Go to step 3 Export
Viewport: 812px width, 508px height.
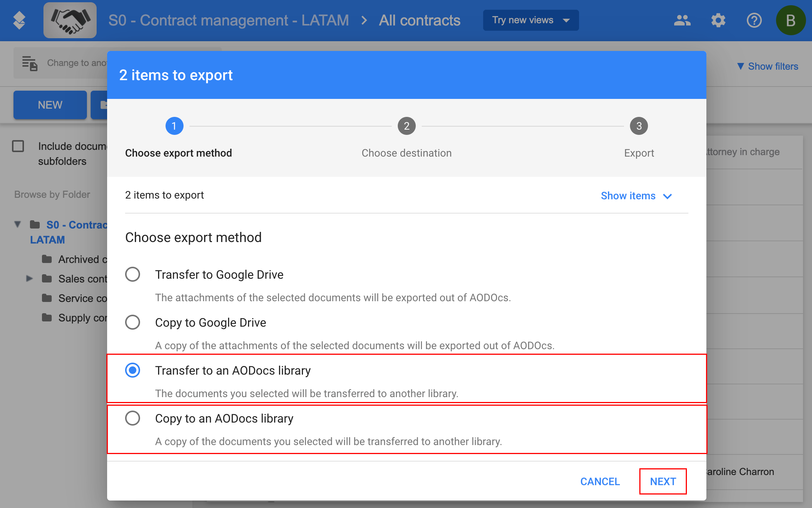[x=639, y=126]
